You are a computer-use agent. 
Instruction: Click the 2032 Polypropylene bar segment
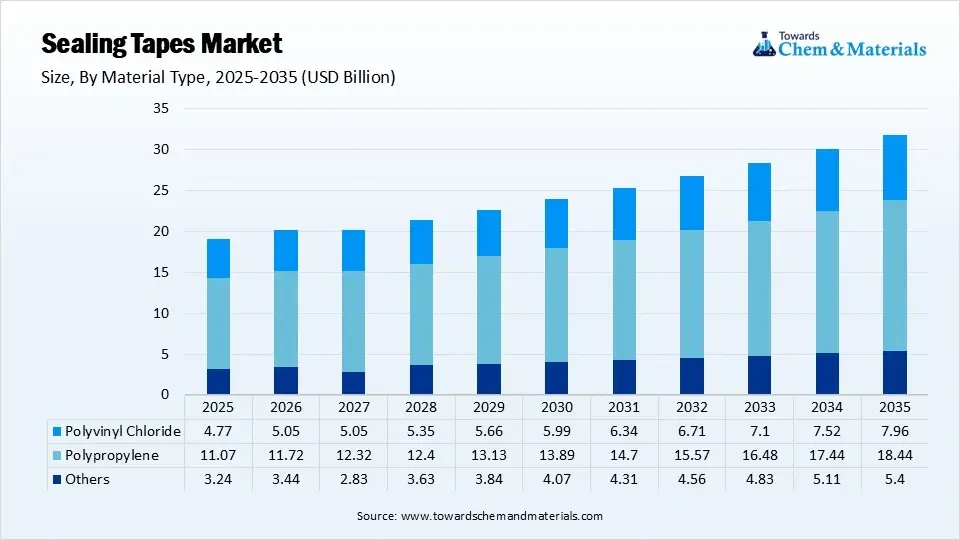(692, 294)
